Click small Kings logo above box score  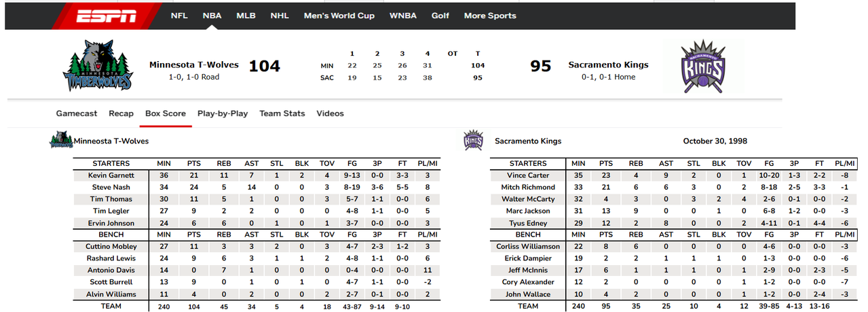[x=472, y=141]
